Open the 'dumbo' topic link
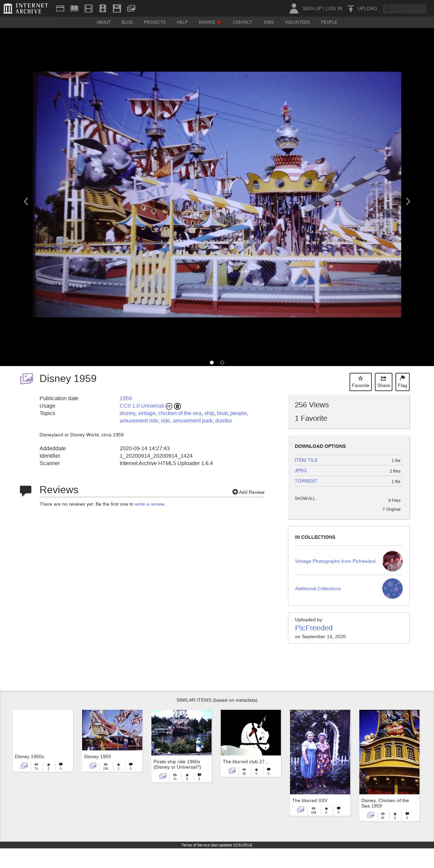Image resolution: width=434 pixels, height=868 pixels. (x=223, y=420)
